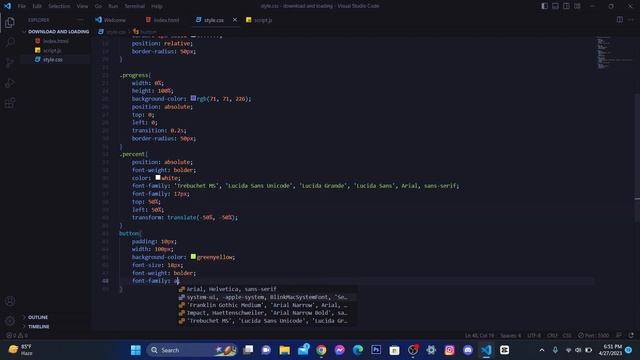Open the Help menu
640x360 pixels.
(157, 6)
